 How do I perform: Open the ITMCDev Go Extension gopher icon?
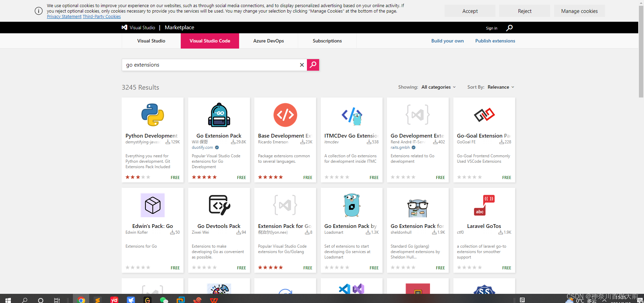[x=352, y=116]
